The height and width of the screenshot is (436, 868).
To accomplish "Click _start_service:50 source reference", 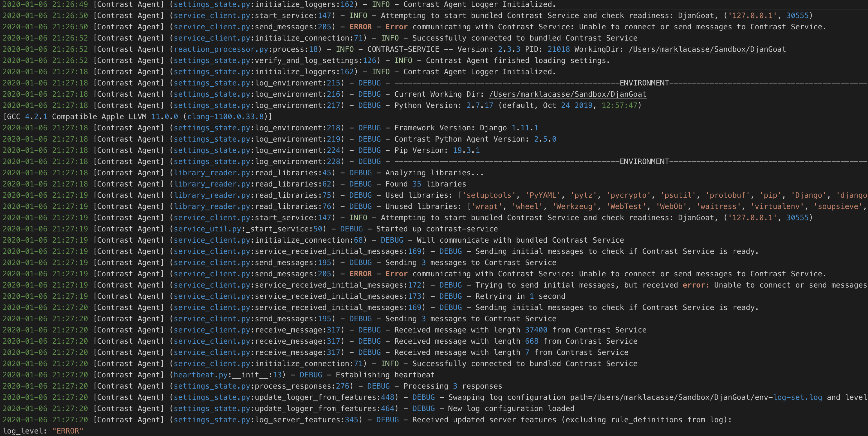I will 284,229.
